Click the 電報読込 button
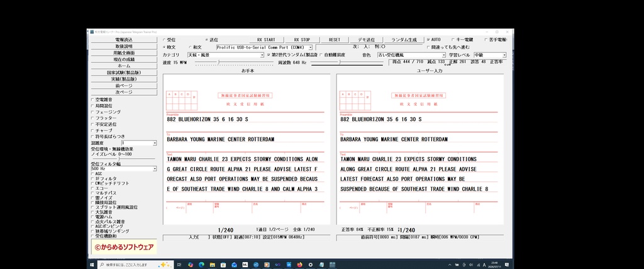 pyautogui.click(x=124, y=40)
